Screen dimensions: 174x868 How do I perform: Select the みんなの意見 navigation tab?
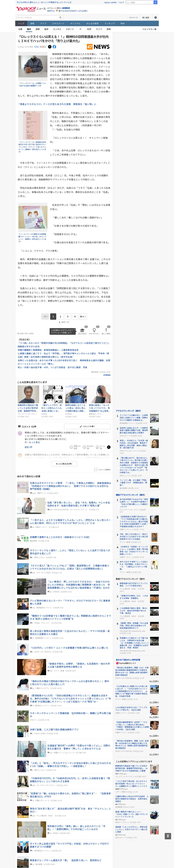point(92,24)
